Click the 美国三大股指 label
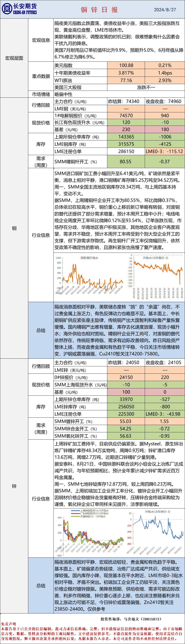Screen dimensions: 185x644 point(68,87)
